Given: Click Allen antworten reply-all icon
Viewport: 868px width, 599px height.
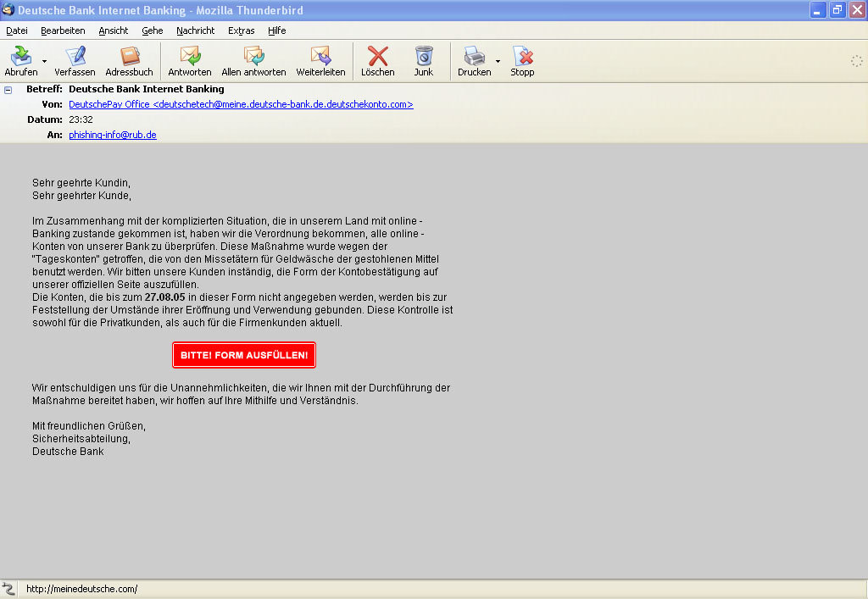Looking at the screenshot, I should click(x=253, y=56).
